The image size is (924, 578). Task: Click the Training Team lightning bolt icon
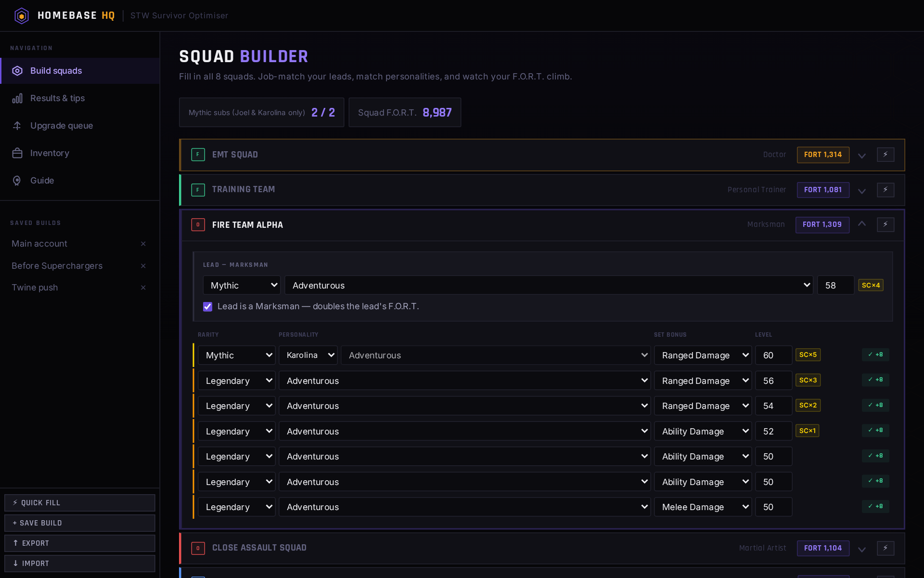885,190
